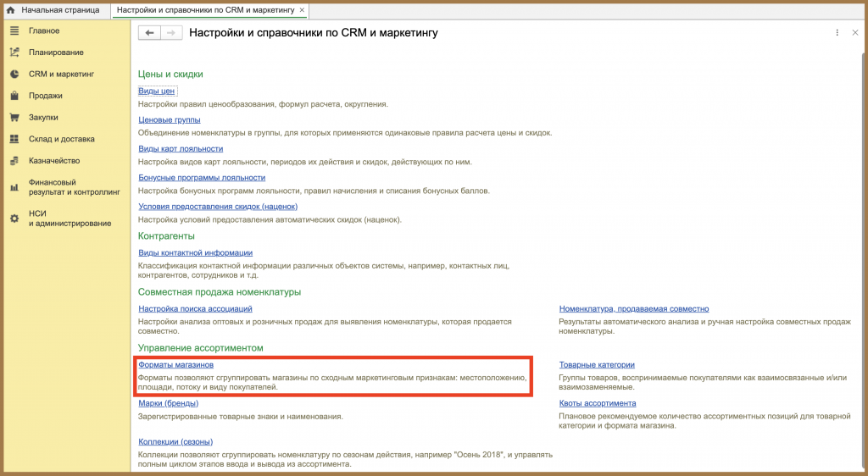This screenshot has width=868, height=476.
Task: Open Продажи section
Action: pos(46,96)
